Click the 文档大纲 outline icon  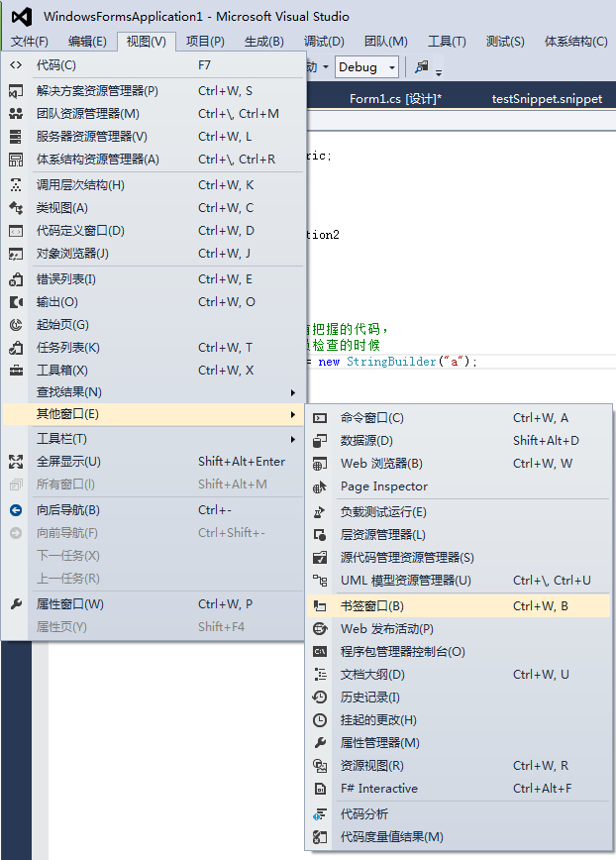[320, 675]
